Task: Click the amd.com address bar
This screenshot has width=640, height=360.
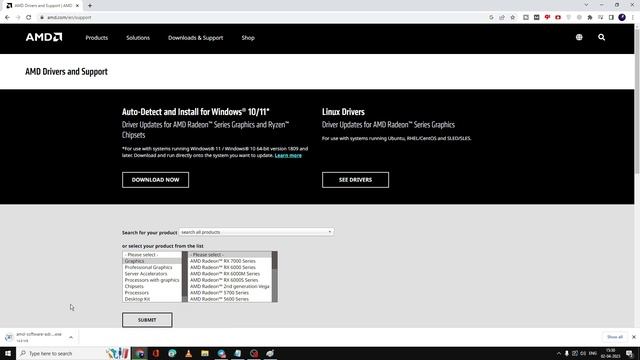Action: point(261,18)
